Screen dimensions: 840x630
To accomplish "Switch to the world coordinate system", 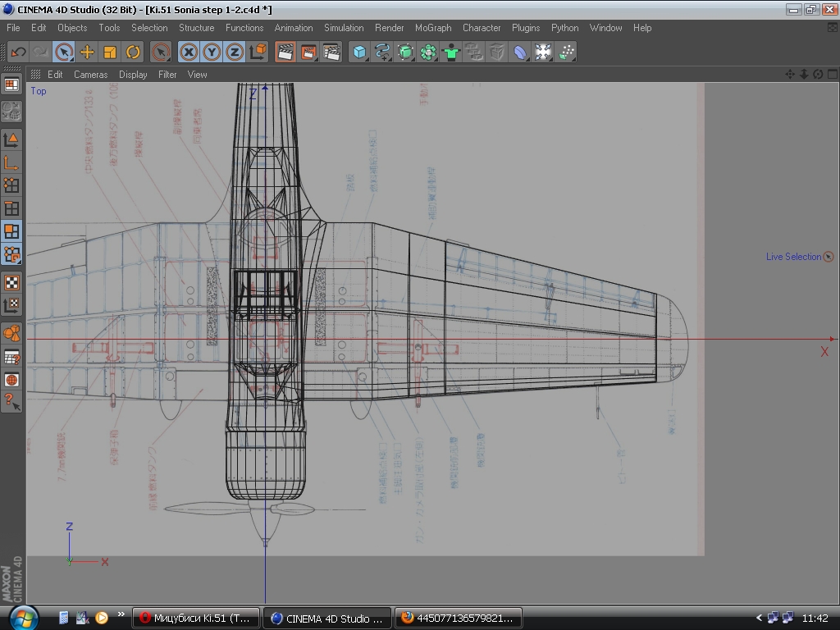I will [x=258, y=52].
